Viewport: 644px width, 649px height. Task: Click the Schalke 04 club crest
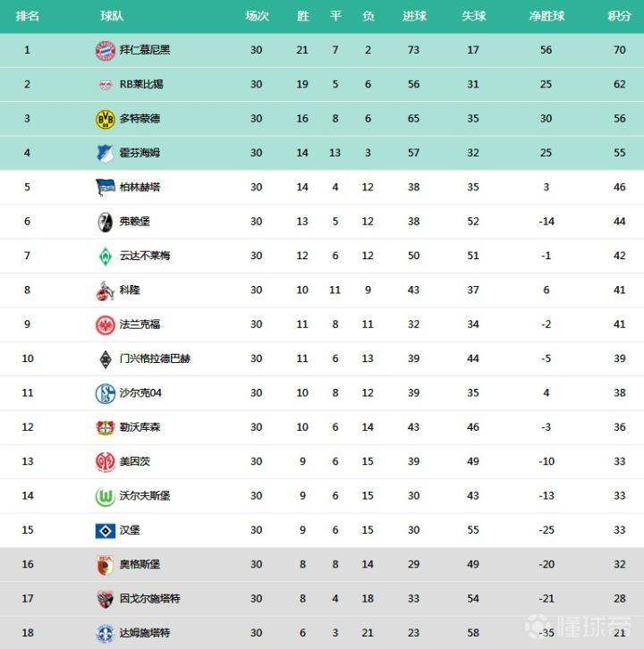pyautogui.click(x=106, y=393)
